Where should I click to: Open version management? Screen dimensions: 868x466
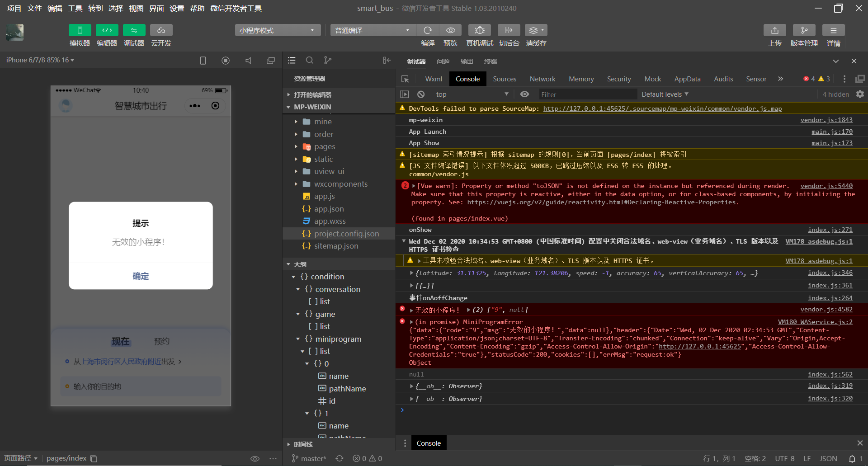tap(804, 30)
